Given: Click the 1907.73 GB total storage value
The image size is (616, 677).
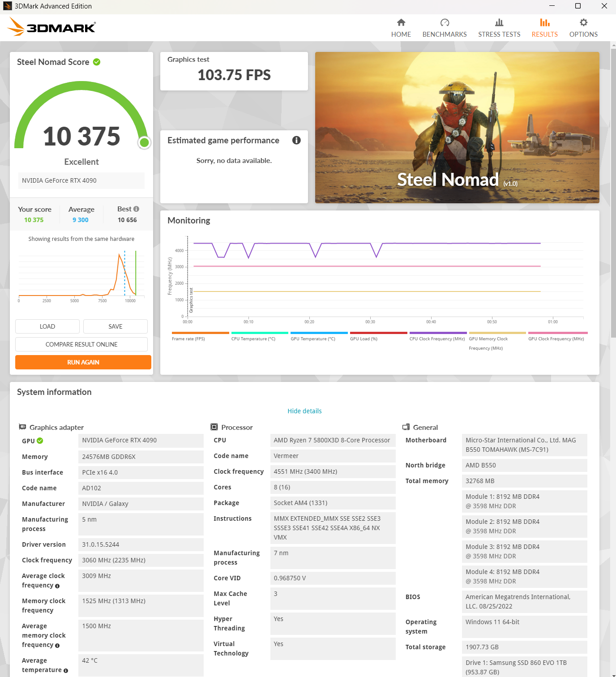Looking at the screenshot, I should pyautogui.click(x=525, y=647).
